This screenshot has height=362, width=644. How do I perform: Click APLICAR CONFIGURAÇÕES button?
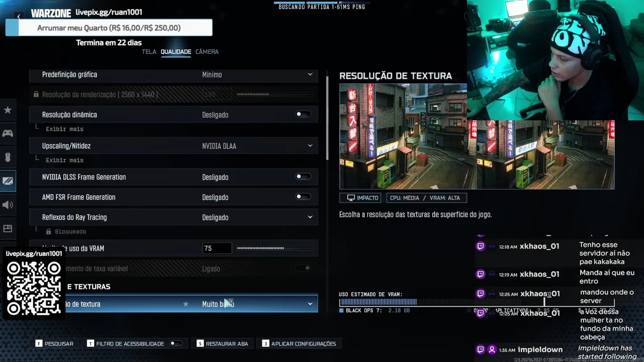[299, 343]
